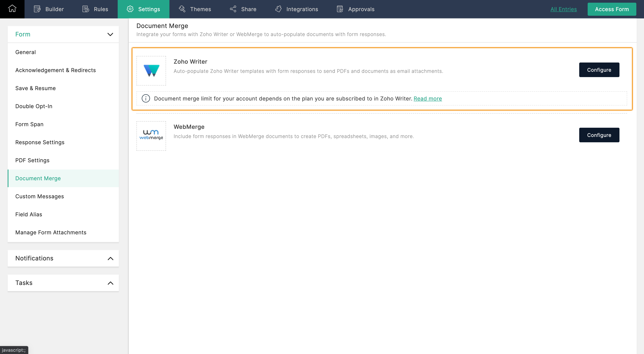Go to Response Settings
The image size is (644, 354).
pyautogui.click(x=63, y=142)
